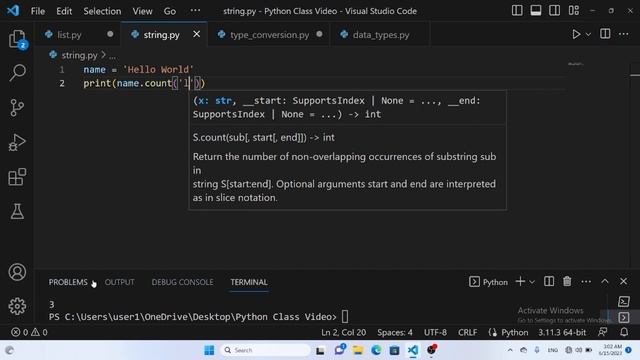Open run options dropdown next to play
The width and height of the screenshot is (640, 360).
588,35
